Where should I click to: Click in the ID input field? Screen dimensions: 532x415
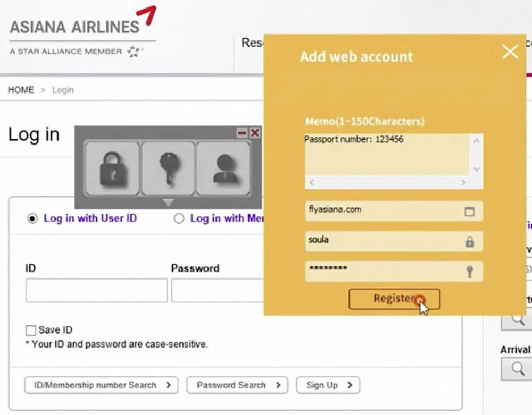[96, 291]
